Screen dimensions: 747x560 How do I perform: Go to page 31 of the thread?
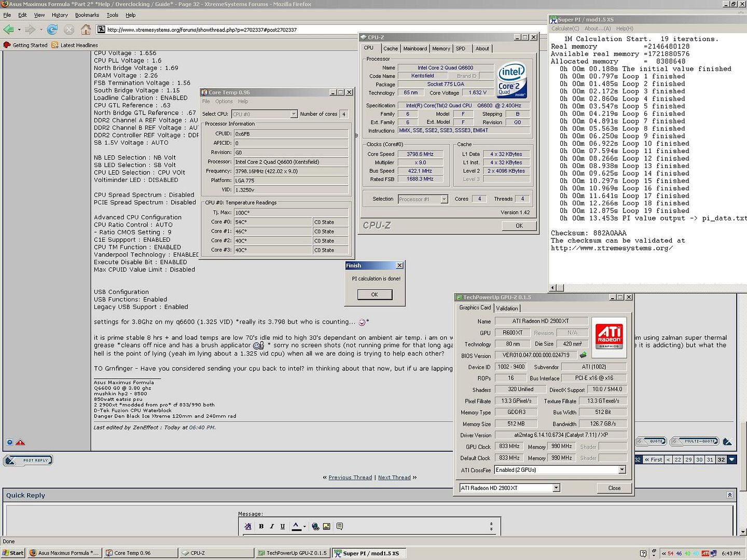[x=710, y=459]
